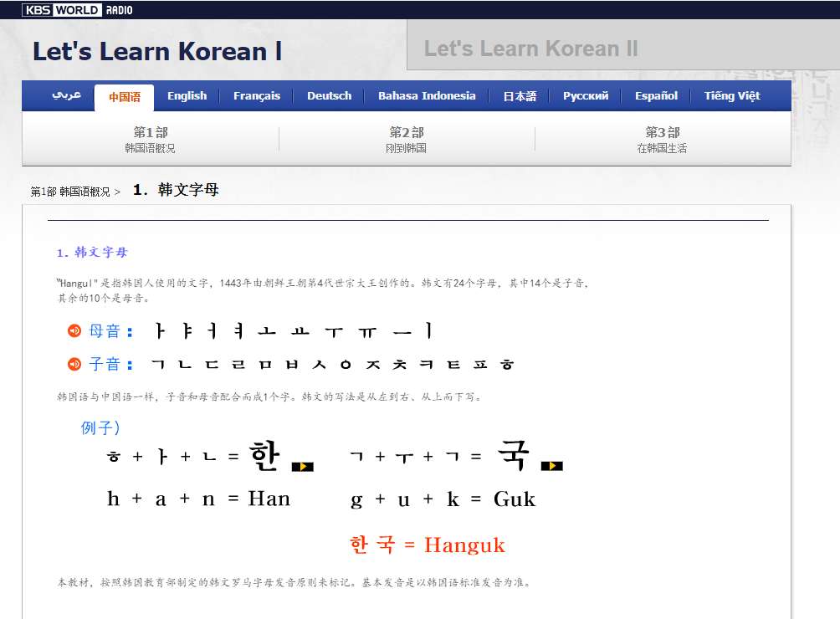Change language to Español
The image size is (840, 619).
click(656, 96)
